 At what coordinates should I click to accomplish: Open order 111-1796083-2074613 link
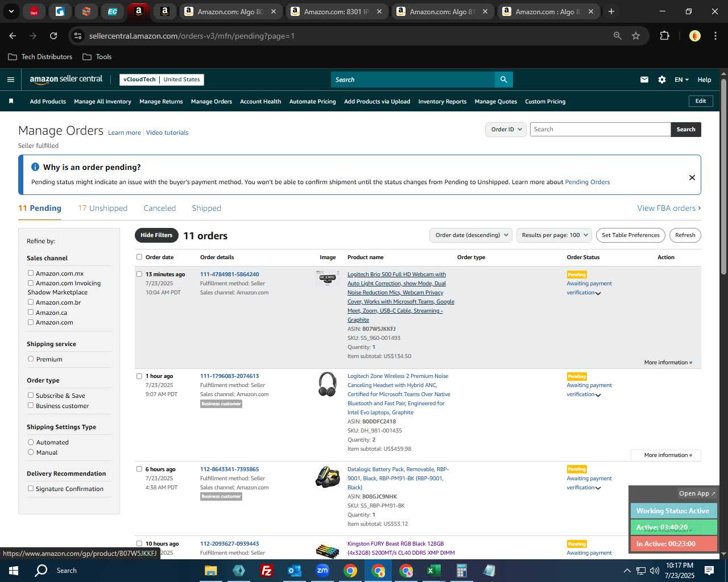coord(229,376)
